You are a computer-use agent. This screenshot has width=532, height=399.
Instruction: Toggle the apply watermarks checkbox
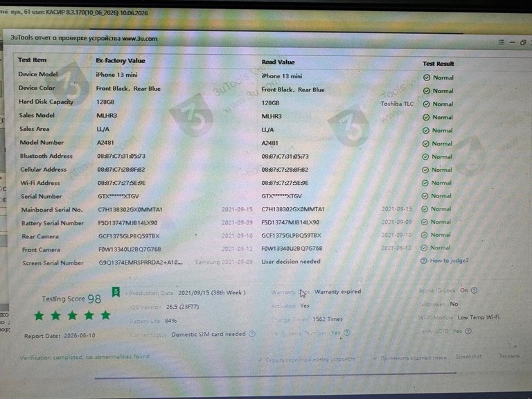pos(375,358)
